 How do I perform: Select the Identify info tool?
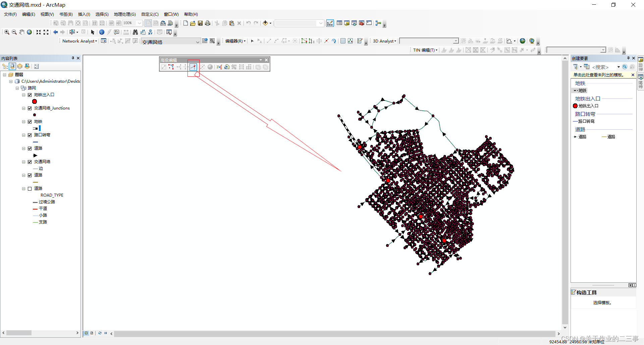click(x=102, y=32)
